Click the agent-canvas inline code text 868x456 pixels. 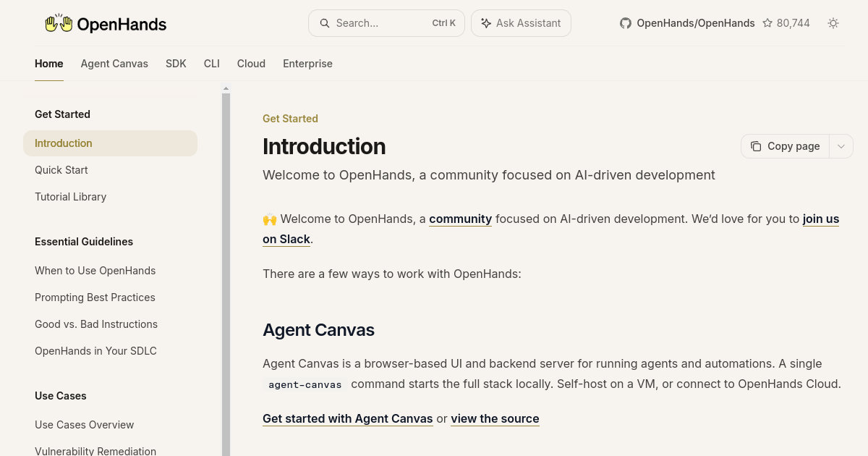tap(305, 384)
